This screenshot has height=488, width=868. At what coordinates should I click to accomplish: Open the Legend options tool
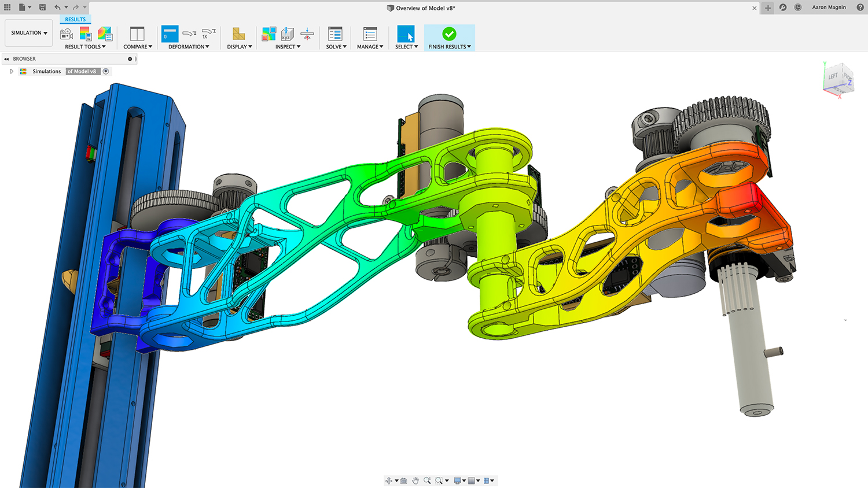[x=85, y=34]
